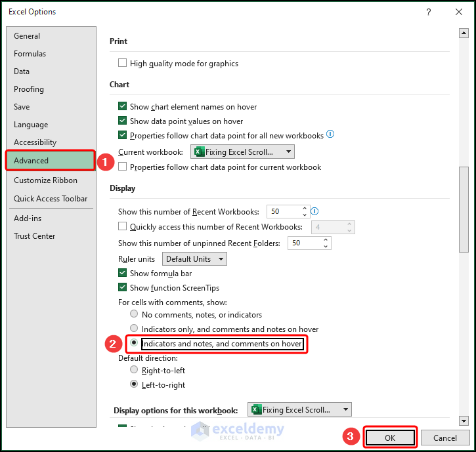
Task: Choose Indicators and notes, and comments on hover
Action: [134, 343]
